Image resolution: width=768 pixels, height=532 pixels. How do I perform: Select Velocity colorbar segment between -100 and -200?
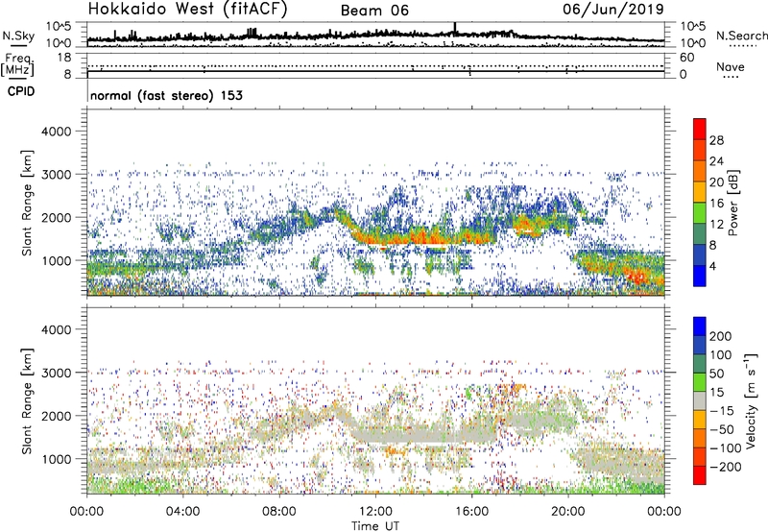(700, 456)
